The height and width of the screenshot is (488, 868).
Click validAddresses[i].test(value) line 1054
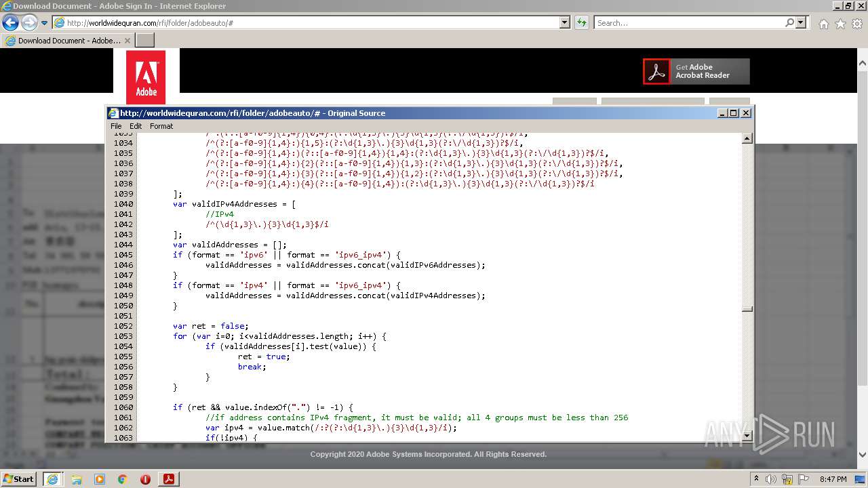[x=290, y=346]
